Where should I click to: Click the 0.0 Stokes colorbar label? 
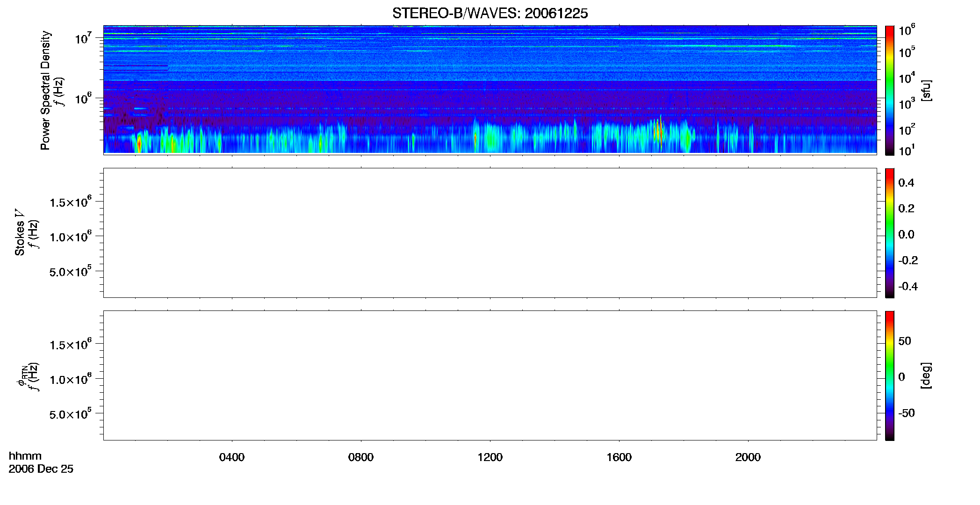click(x=906, y=235)
